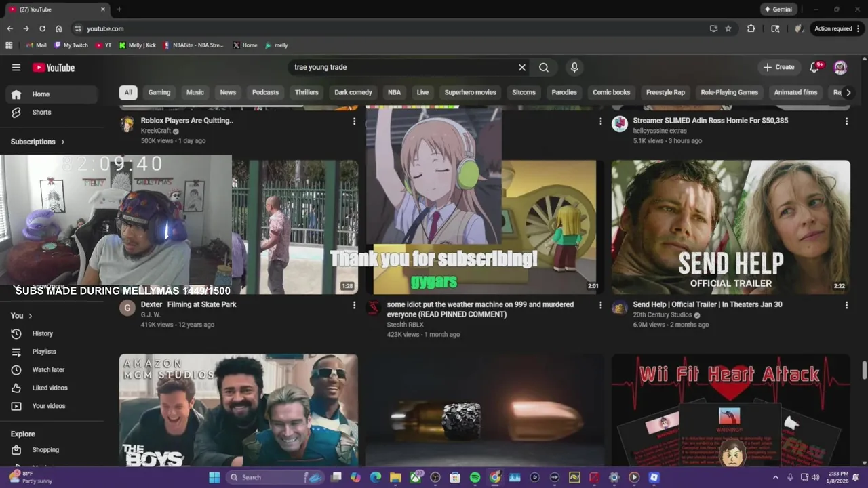Screen dimensions: 868x488
Task: Go to the YouTube logo home
Action: [54, 67]
